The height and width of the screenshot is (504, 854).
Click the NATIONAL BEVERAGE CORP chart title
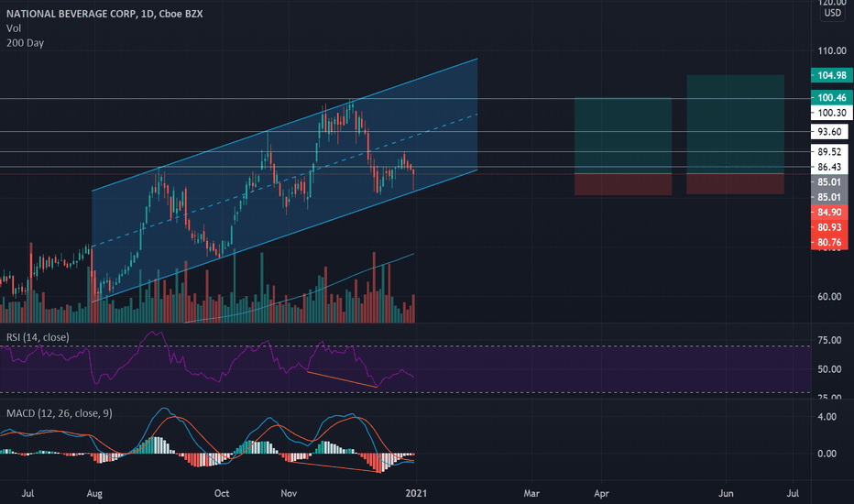pyautogui.click(x=104, y=14)
